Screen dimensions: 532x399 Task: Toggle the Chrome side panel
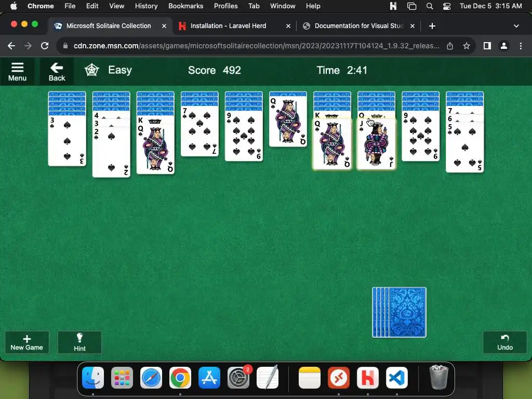coord(487,46)
